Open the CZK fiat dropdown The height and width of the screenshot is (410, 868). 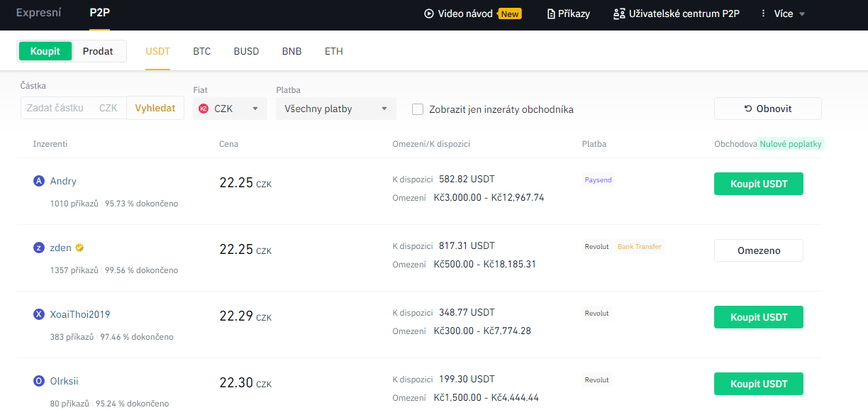pyautogui.click(x=230, y=109)
